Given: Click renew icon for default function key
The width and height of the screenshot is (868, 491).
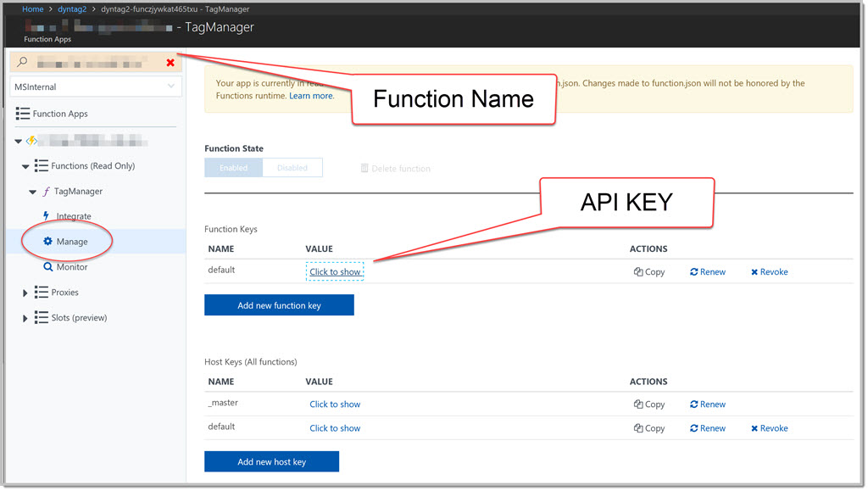Looking at the screenshot, I should 693,272.
